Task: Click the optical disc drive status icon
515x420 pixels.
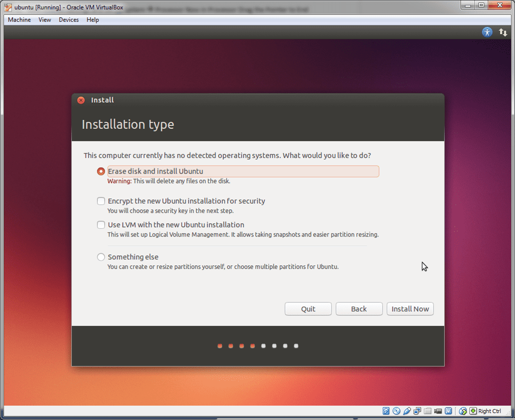Action: 396,411
